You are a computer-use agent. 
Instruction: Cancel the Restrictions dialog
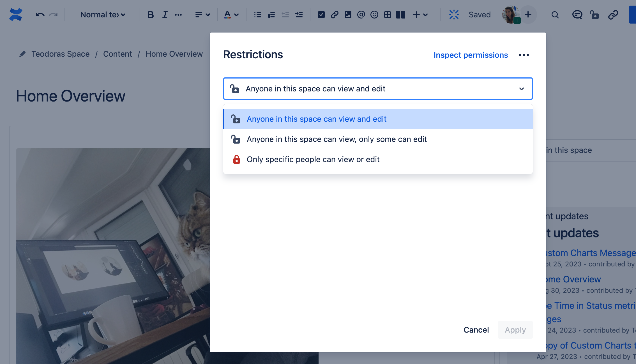coord(476,330)
